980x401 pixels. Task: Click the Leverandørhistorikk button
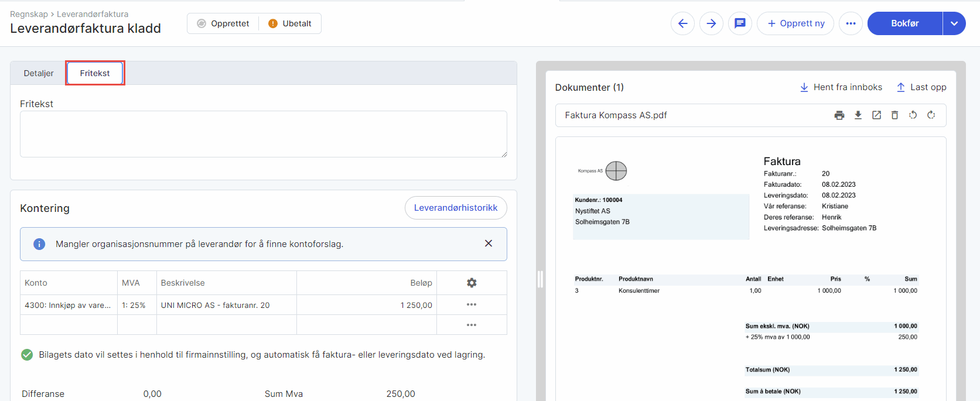click(x=456, y=208)
